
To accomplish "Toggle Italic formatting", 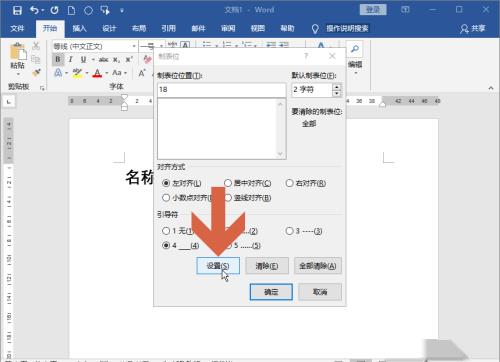I will 71,59.
